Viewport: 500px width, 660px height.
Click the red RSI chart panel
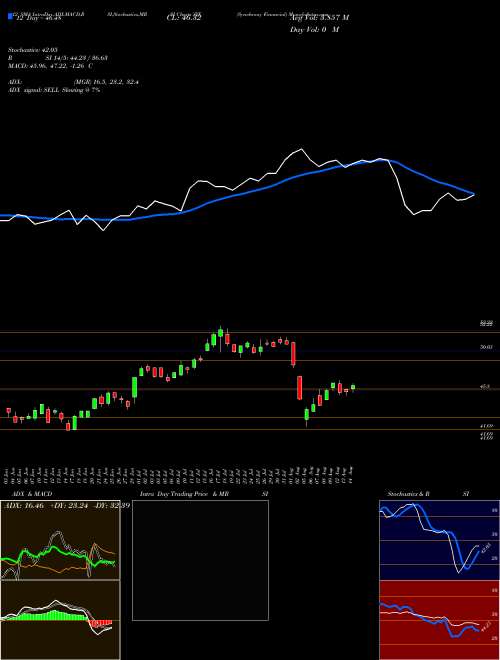[x=439, y=620]
